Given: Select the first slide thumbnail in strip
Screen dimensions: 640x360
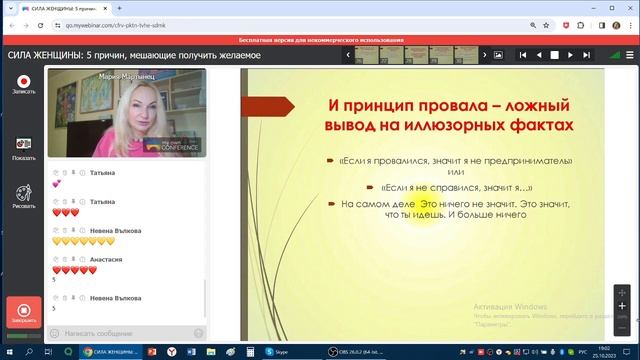Looking at the screenshot, I should coord(366,55).
